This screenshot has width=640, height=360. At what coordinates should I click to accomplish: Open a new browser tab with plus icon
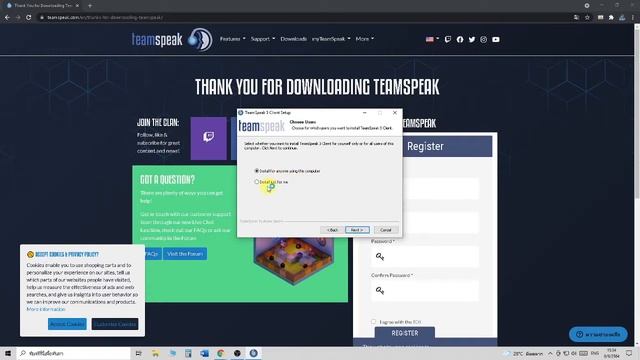(90, 6)
